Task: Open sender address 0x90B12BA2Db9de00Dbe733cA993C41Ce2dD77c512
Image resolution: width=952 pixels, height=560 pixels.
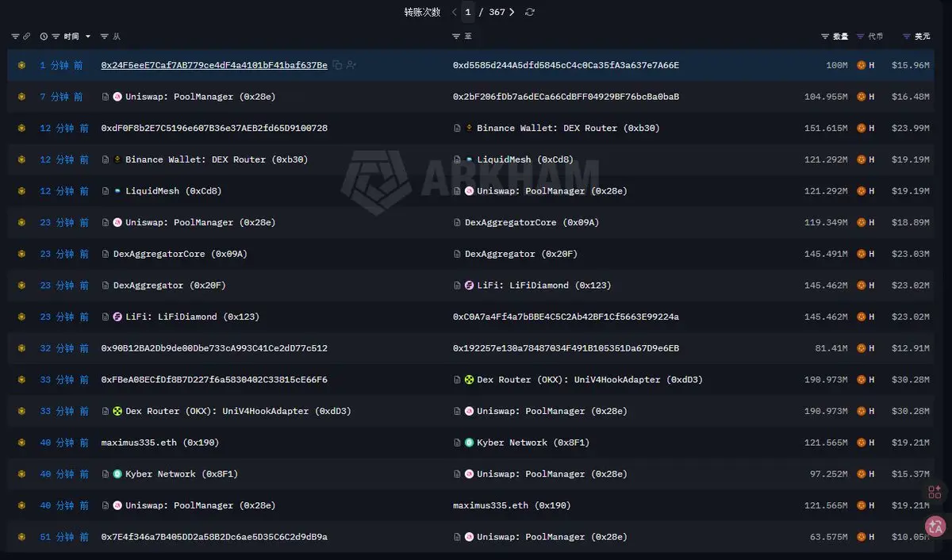Action: [214, 348]
